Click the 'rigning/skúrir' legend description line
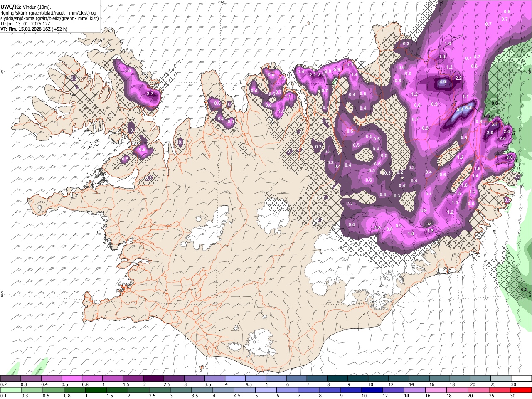This screenshot has width=532, height=399. (49, 13)
